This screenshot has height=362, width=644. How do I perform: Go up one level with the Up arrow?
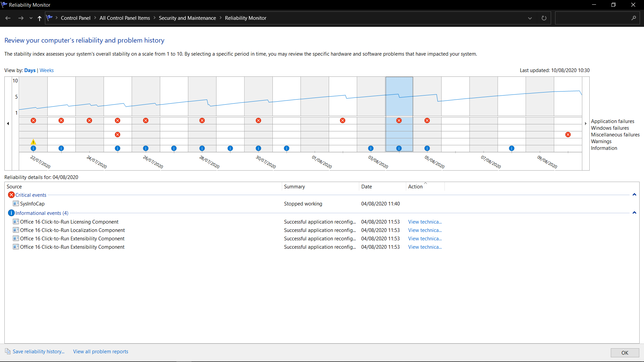tap(40, 18)
